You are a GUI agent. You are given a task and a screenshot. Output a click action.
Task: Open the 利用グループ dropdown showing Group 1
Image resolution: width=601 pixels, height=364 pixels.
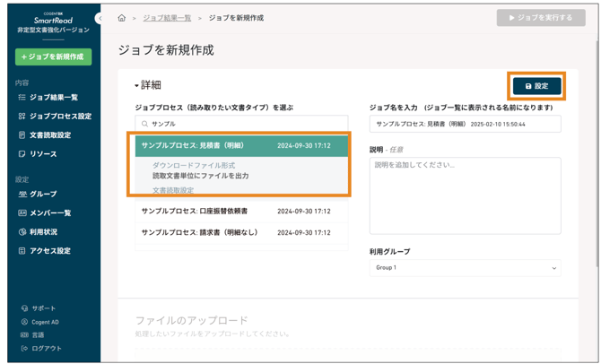tap(465, 268)
